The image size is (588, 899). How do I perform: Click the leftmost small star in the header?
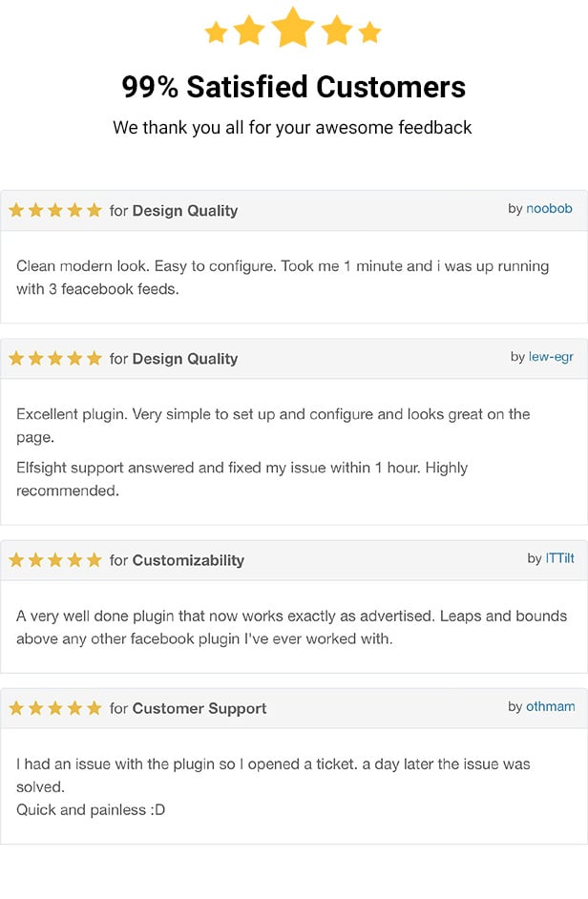(x=217, y=32)
